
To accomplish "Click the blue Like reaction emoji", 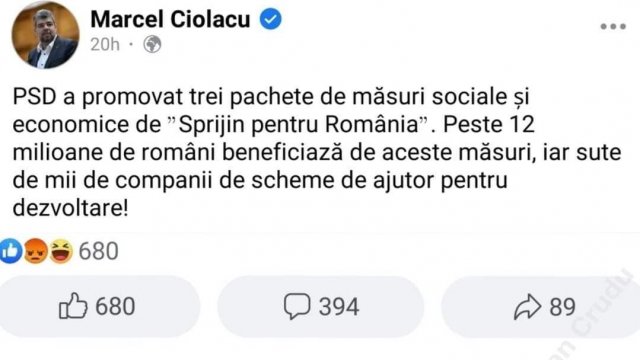I will coord(11,251).
